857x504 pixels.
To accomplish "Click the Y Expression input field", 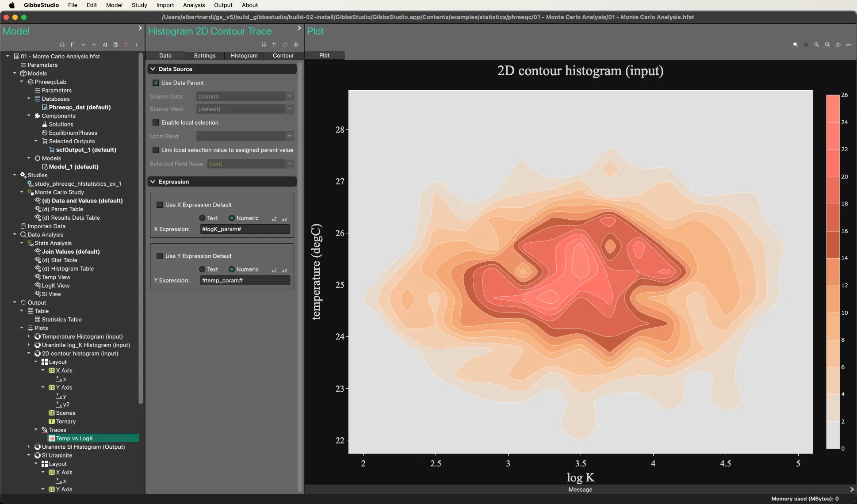I will (245, 280).
